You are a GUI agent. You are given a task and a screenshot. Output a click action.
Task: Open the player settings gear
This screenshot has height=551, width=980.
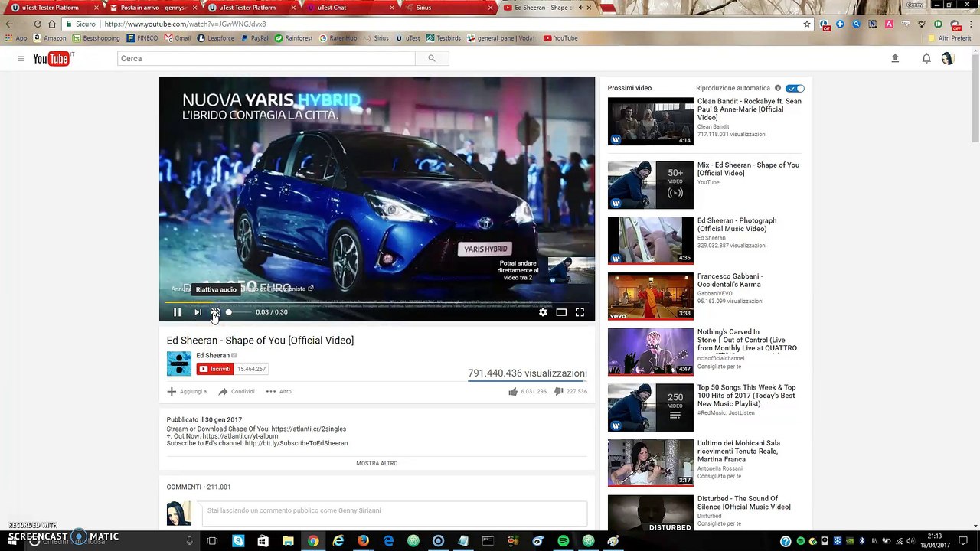pyautogui.click(x=543, y=312)
